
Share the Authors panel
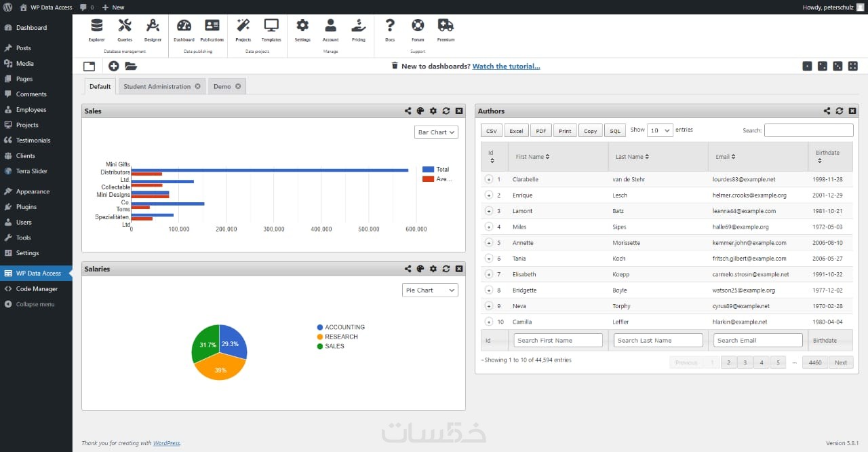point(827,111)
